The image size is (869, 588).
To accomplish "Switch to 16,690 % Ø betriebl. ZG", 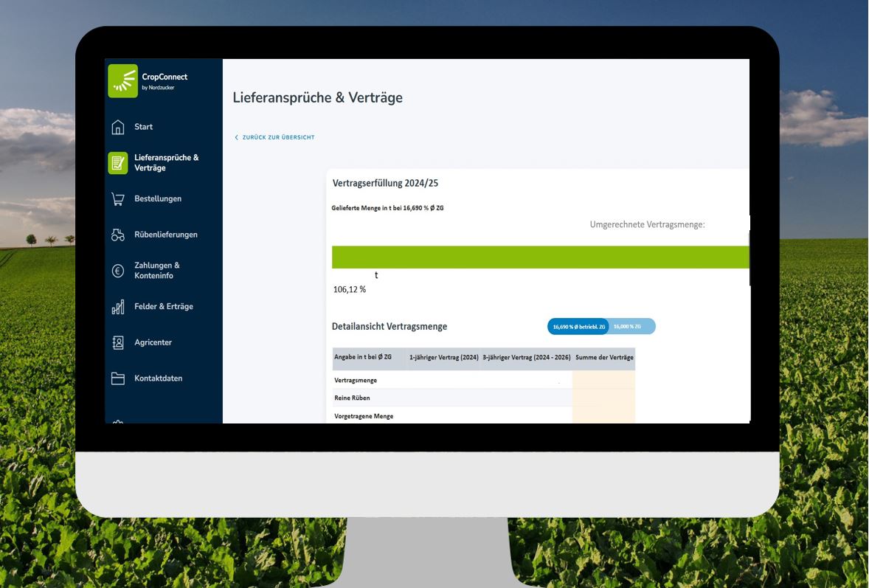I will pos(578,327).
